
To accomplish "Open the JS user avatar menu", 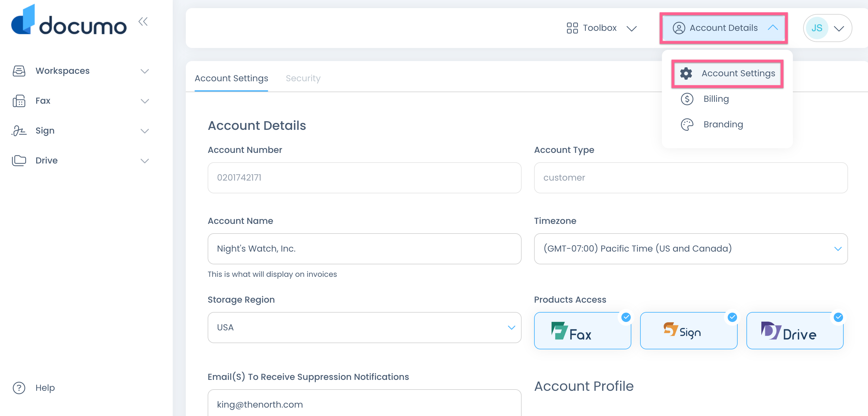I will [827, 28].
